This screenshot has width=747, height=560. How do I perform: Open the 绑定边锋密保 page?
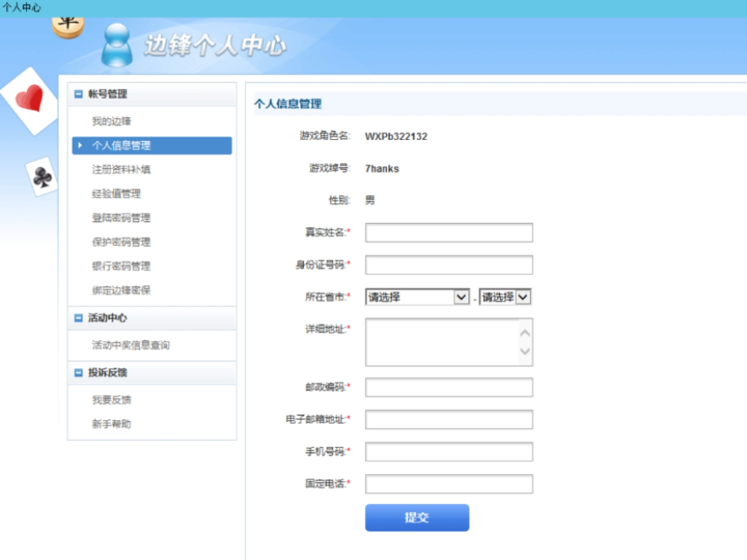tap(122, 290)
